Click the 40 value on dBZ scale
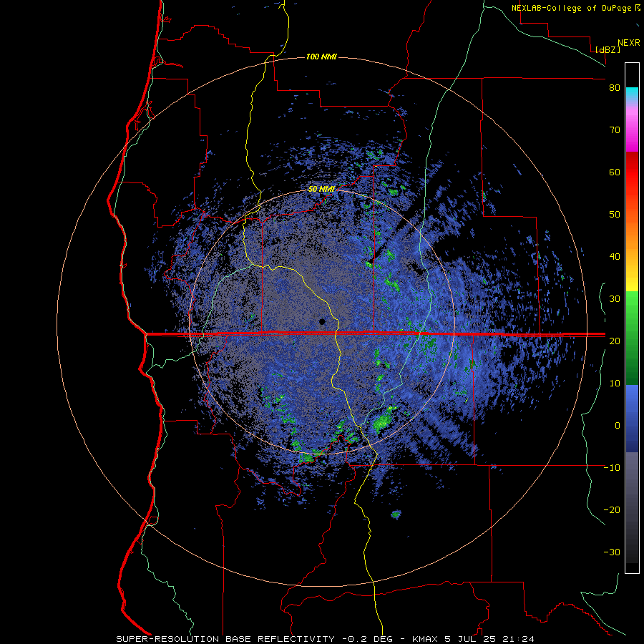Screen dimensions: 644x644 [615, 257]
